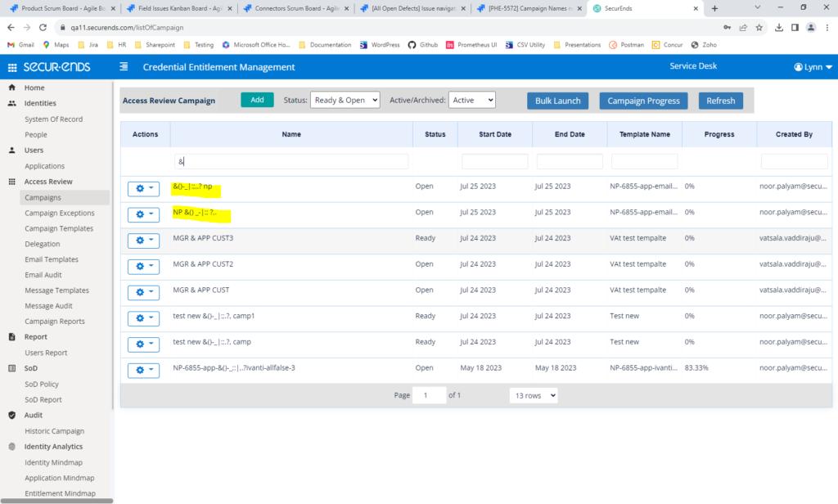Click the Name filter input field
This screenshot has height=504, width=838.
pos(291,161)
